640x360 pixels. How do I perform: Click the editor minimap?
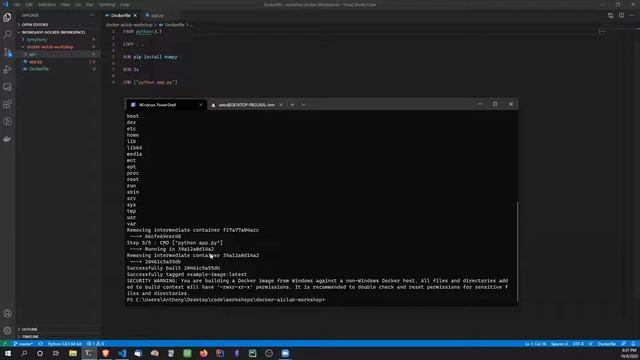[602, 31]
